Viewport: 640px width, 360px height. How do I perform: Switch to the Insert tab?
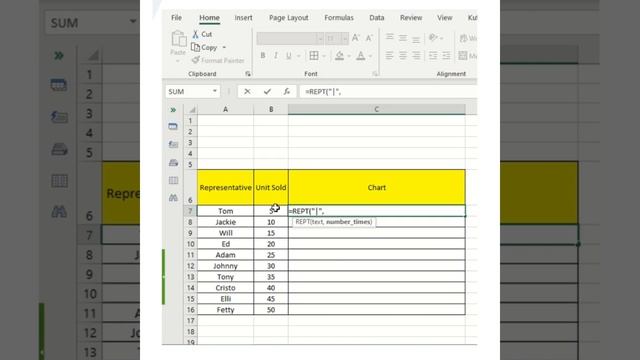pyautogui.click(x=243, y=18)
